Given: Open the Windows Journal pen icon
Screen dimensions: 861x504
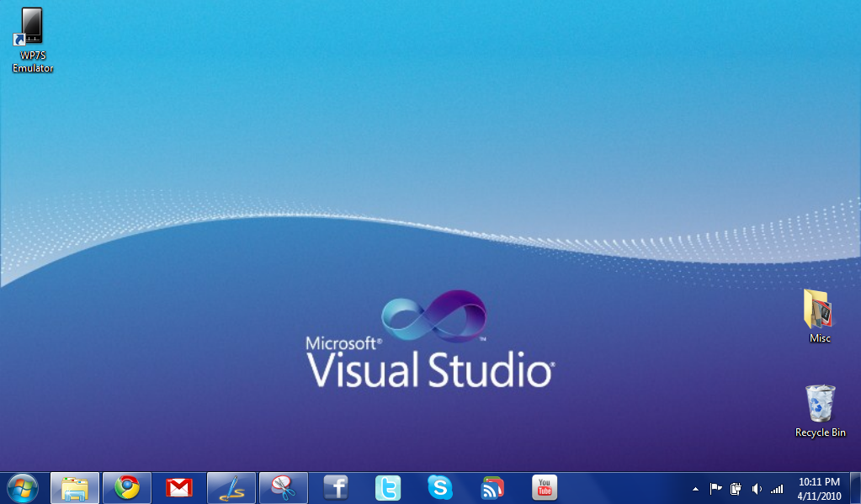Looking at the screenshot, I should (x=231, y=487).
